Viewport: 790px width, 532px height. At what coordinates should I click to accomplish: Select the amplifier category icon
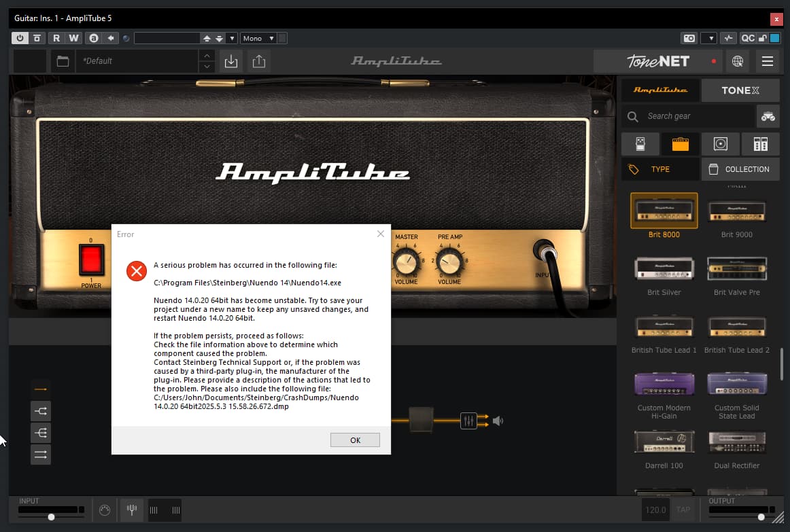[680, 144]
